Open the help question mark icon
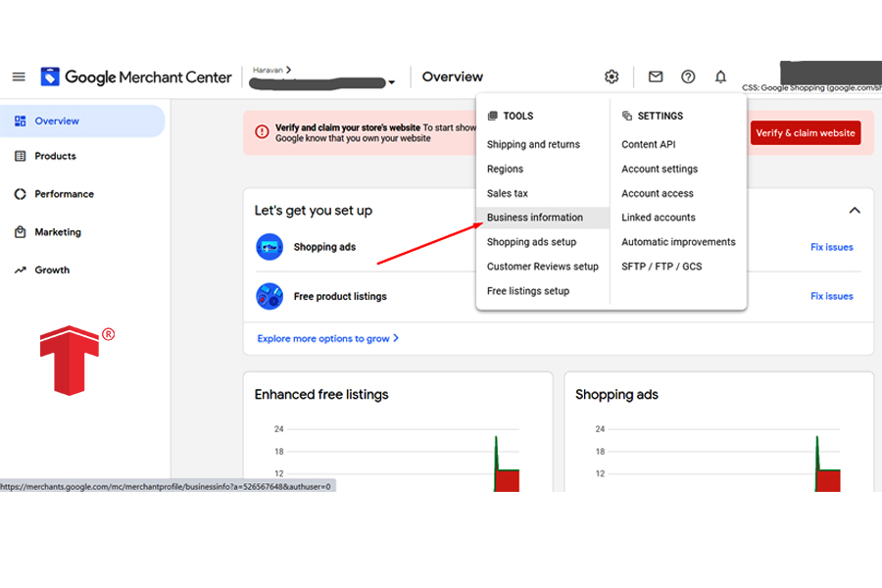This screenshot has width=882, height=588. pos(688,76)
